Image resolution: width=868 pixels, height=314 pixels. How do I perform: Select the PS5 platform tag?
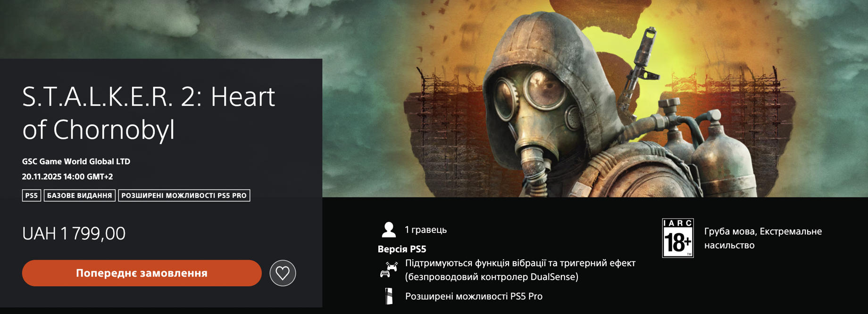pyautogui.click(x=32, y=195)
